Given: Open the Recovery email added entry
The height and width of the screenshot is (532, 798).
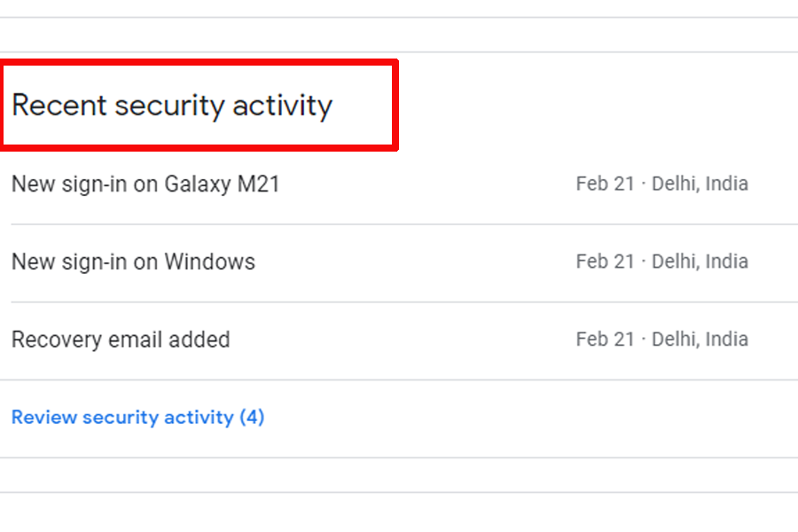Looking at the screenshot, I should coord(121,340).
